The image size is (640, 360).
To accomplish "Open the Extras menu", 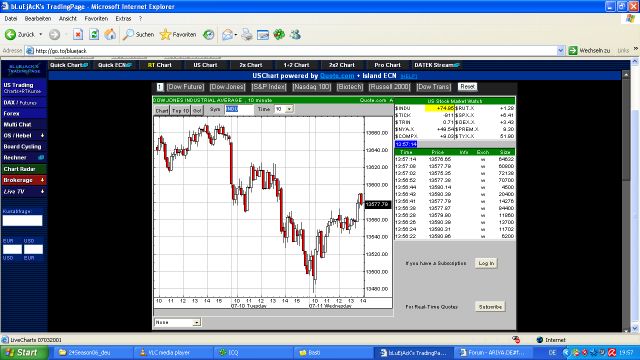I will click(123, 19).
